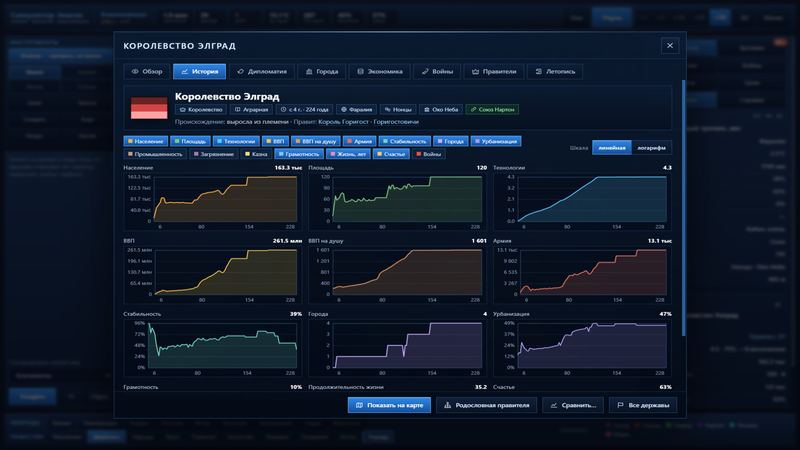
Task: Click the Стабильность history chart
Action: [212, 348]
